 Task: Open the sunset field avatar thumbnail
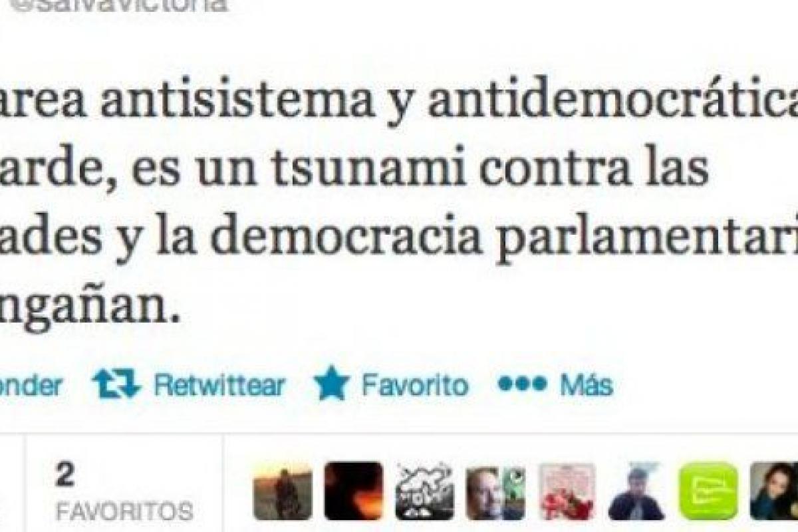pos(283,491)
